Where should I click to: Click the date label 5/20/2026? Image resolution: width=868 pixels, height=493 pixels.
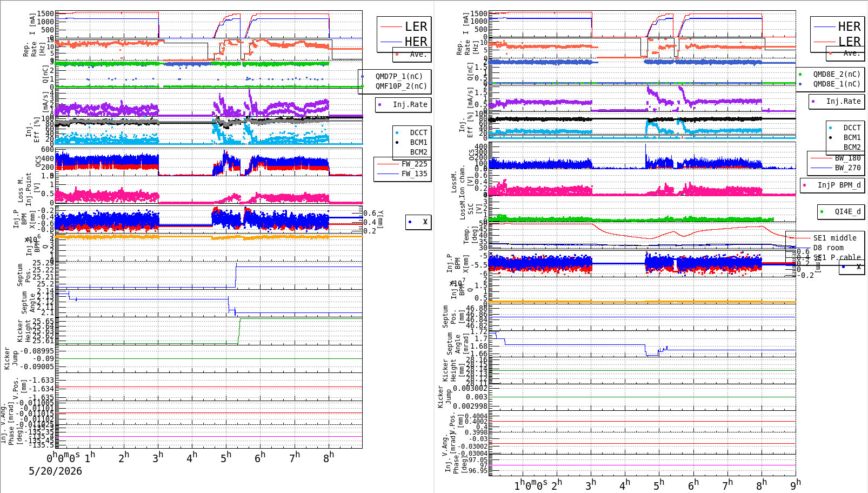tap(55, 471)
